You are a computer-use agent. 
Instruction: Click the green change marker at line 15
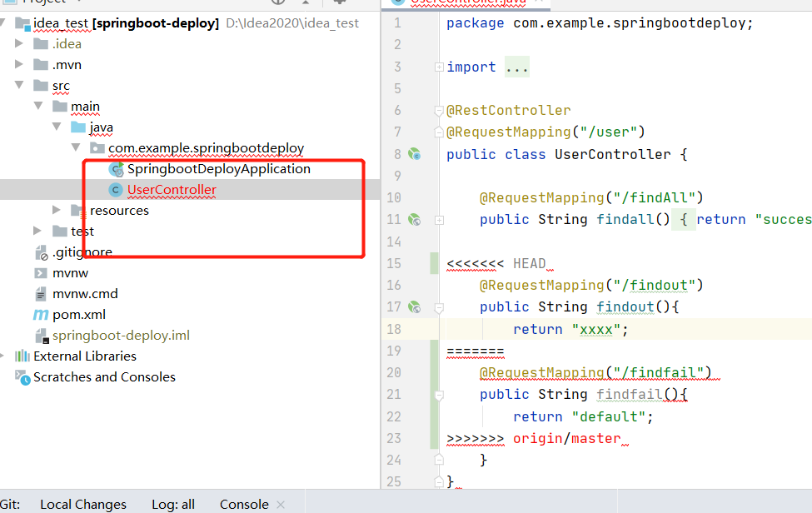click(434, 263)
